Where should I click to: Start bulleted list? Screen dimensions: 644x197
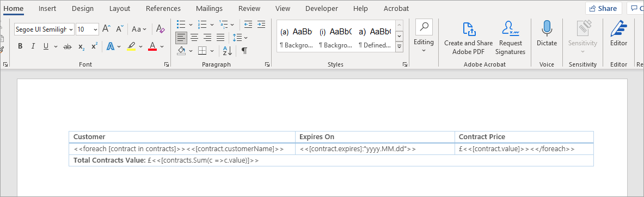[181, 25]
